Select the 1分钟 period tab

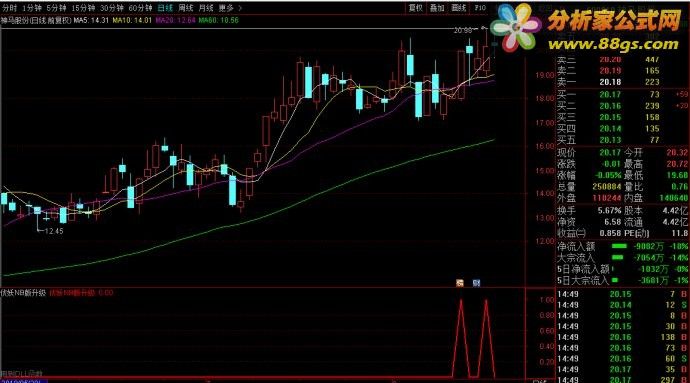[32, 8]
